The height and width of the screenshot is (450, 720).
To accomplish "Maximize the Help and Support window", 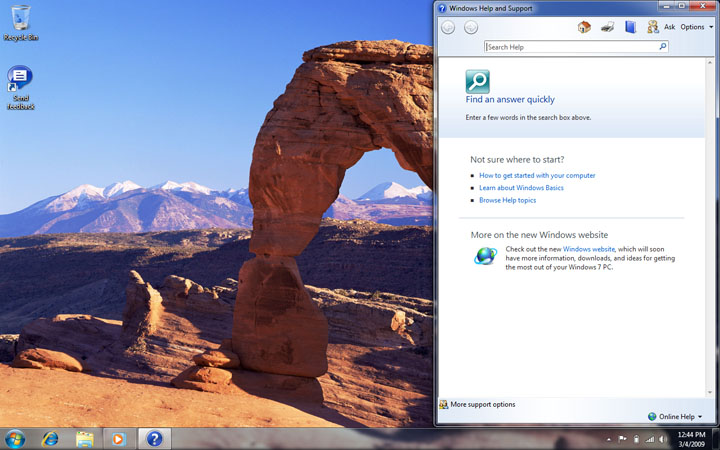I will [x=681, y=6].
